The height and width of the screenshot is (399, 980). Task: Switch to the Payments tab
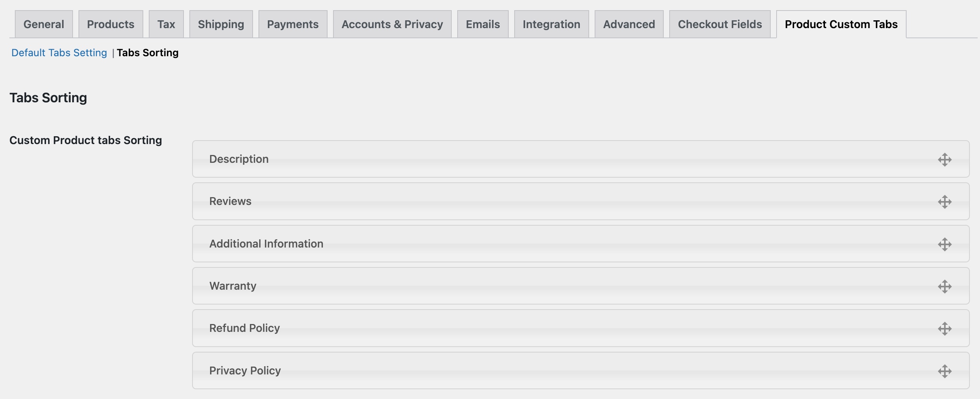(292, 24)
